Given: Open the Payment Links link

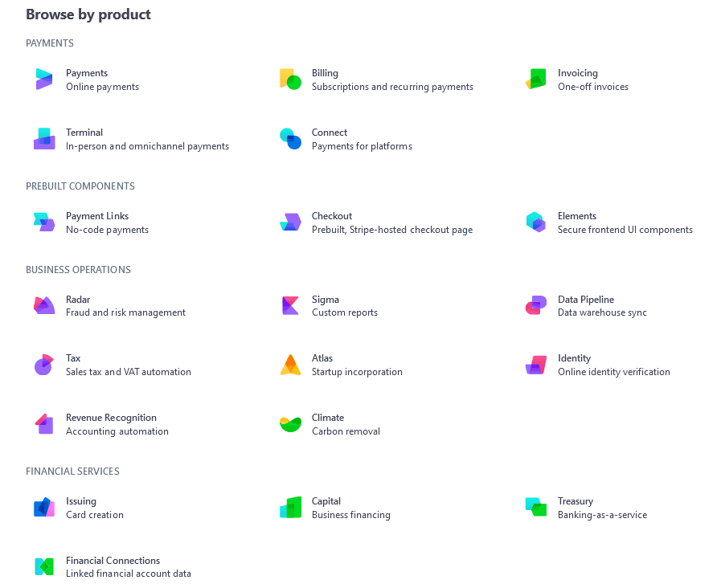Looking at the screenshot, I should 97,216.
